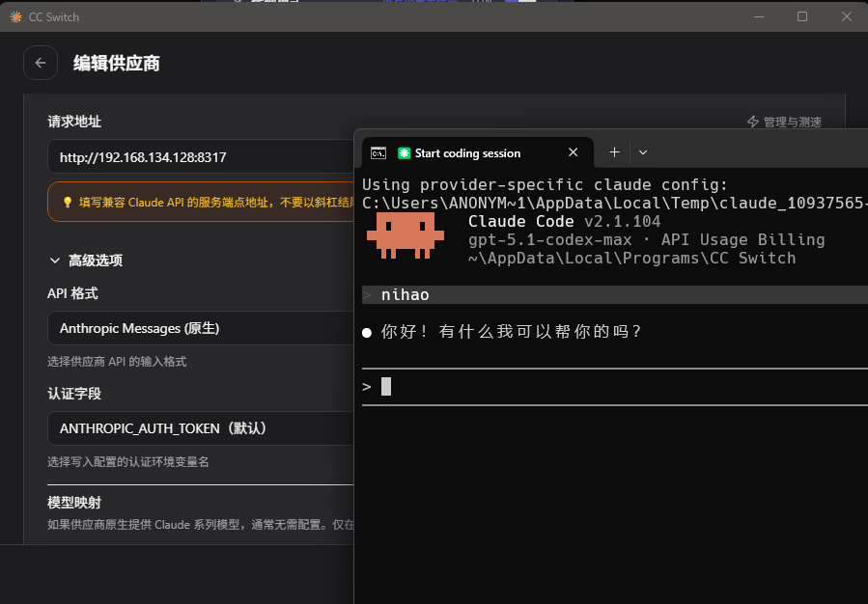Image resolution: width=868 pixels, height=604 pixels.
Task: Open 管理与测速 speed test link
Action: click(x=784, y=122)
